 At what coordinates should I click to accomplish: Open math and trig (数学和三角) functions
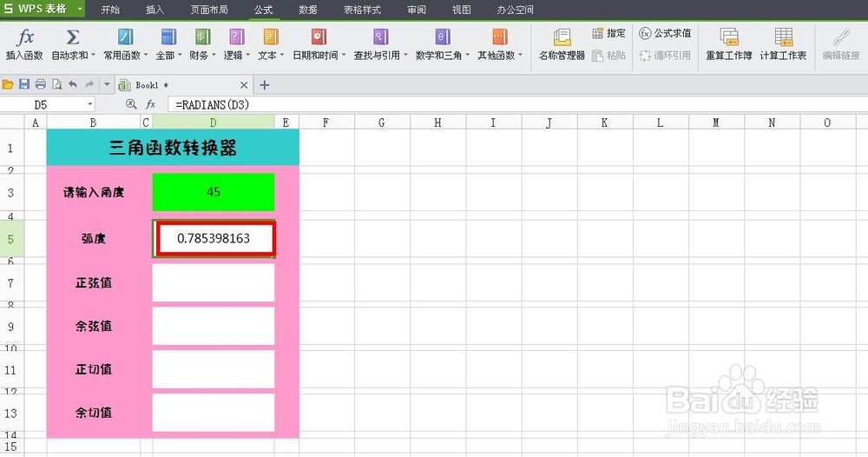pos(443,43)
